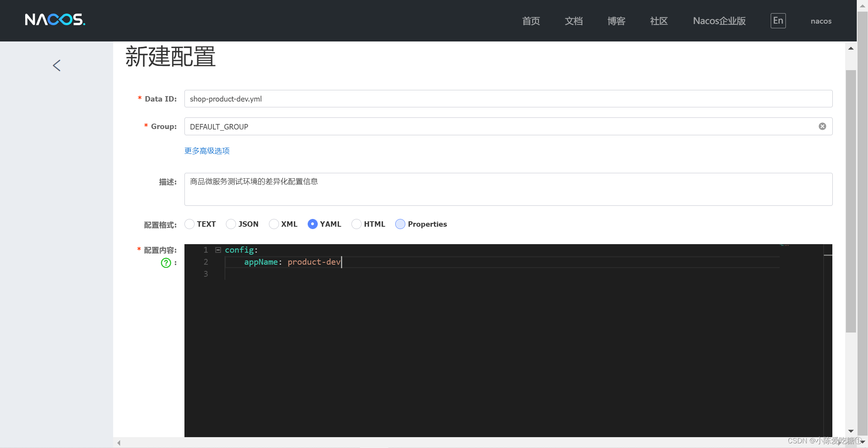Click into the Group input field
The height and width of the screenshot is (448, 868).
[508, 126]
